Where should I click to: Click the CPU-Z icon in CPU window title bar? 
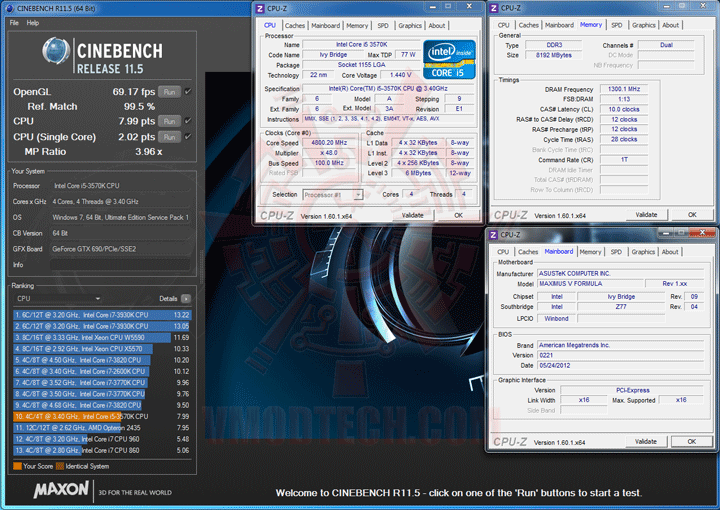[x=260, y=8]
